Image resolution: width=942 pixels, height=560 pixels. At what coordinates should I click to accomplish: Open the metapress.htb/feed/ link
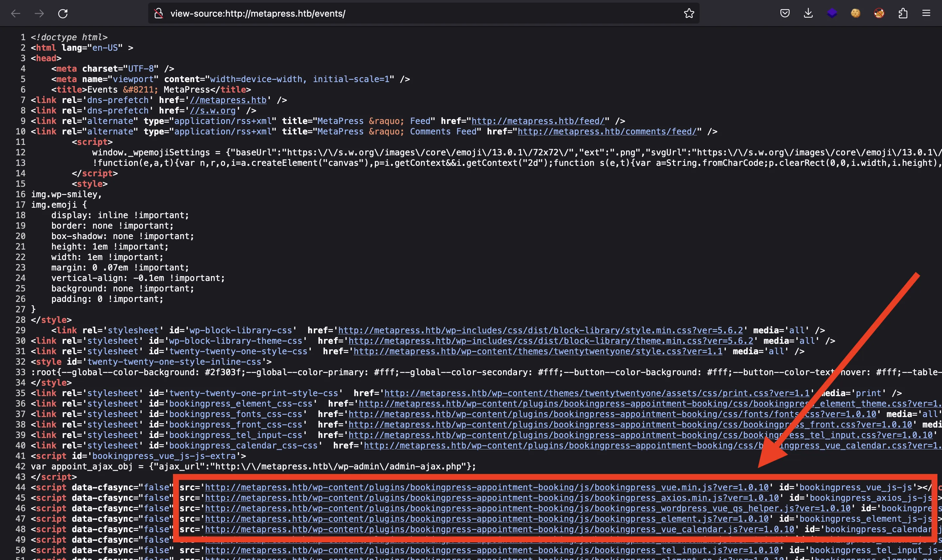point(538,121)
